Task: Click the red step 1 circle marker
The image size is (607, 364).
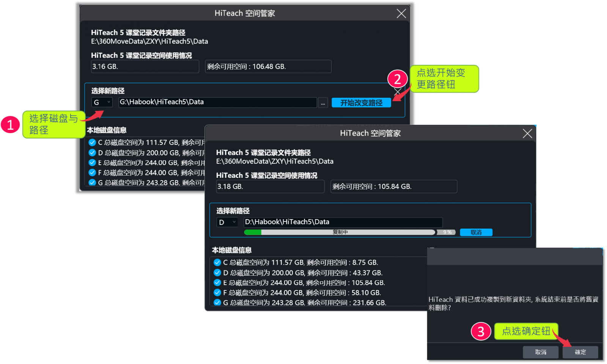Action: [x=10, y=125]
